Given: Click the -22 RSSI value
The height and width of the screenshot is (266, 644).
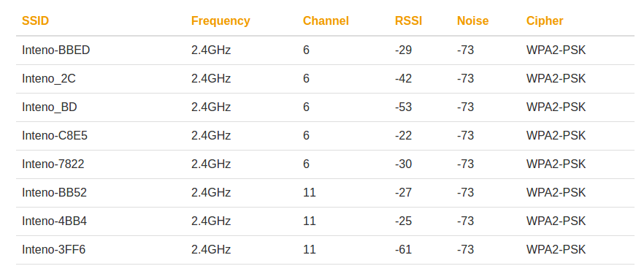Looking at the screenshot, I should (403, 135).
